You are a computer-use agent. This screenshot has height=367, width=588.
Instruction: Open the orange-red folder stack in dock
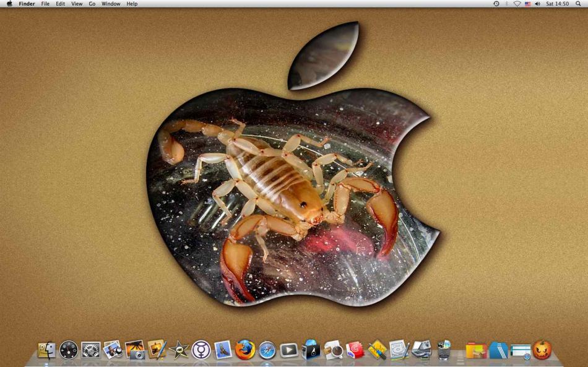pyautogui.click(x=476, y=351)
